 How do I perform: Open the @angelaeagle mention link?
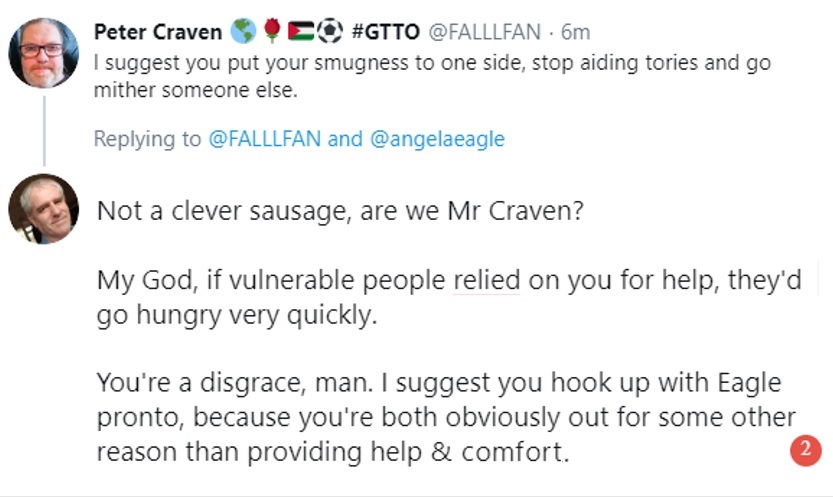pyautogui.click(x=437, y=139)
